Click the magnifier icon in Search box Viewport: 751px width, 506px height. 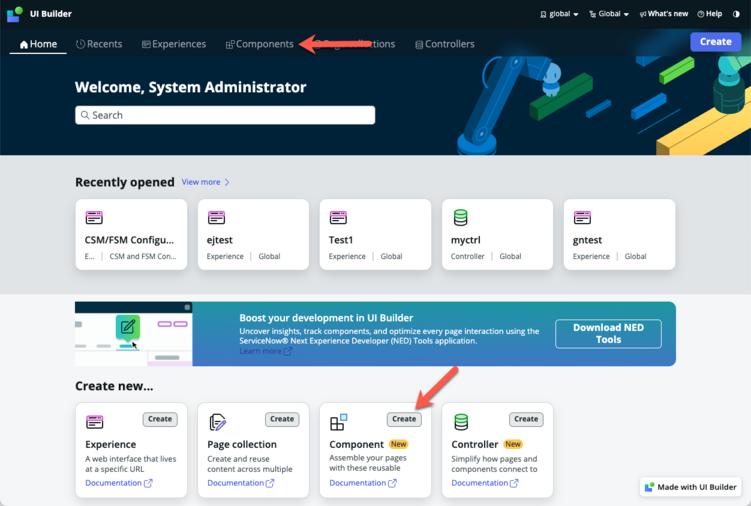[85, 115]
